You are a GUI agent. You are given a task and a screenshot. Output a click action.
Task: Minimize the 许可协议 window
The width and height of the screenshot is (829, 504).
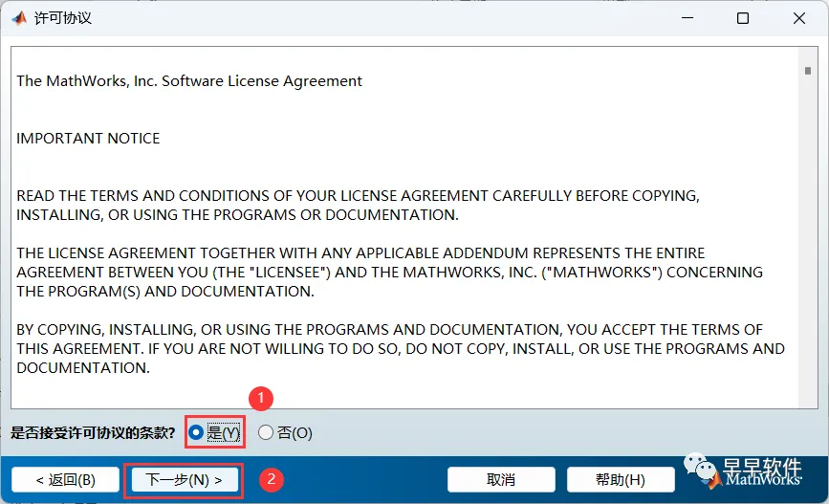[x=687, y=18]
